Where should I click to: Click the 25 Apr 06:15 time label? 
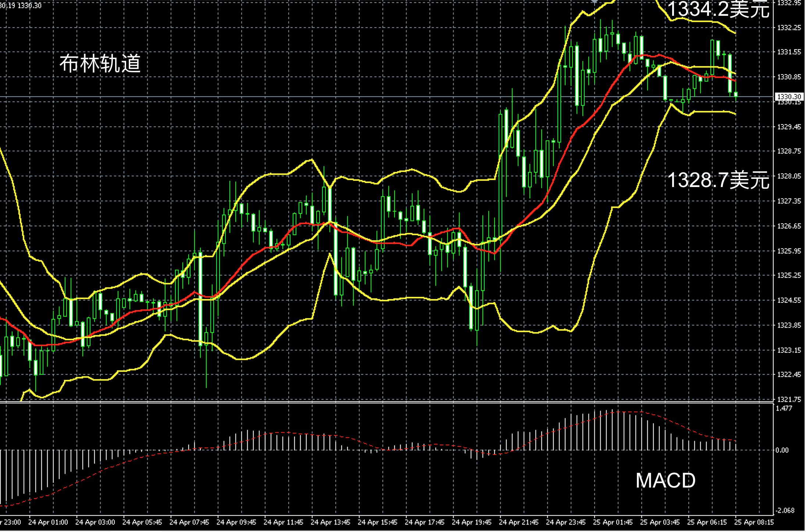[707, 522]
